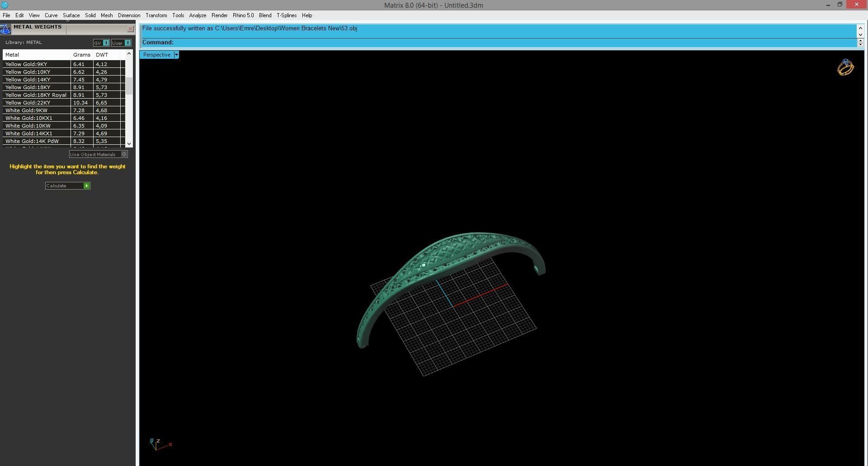Click the Grams column header
The width and height of the screenshot is (868, 466).
tap(82, 55)
